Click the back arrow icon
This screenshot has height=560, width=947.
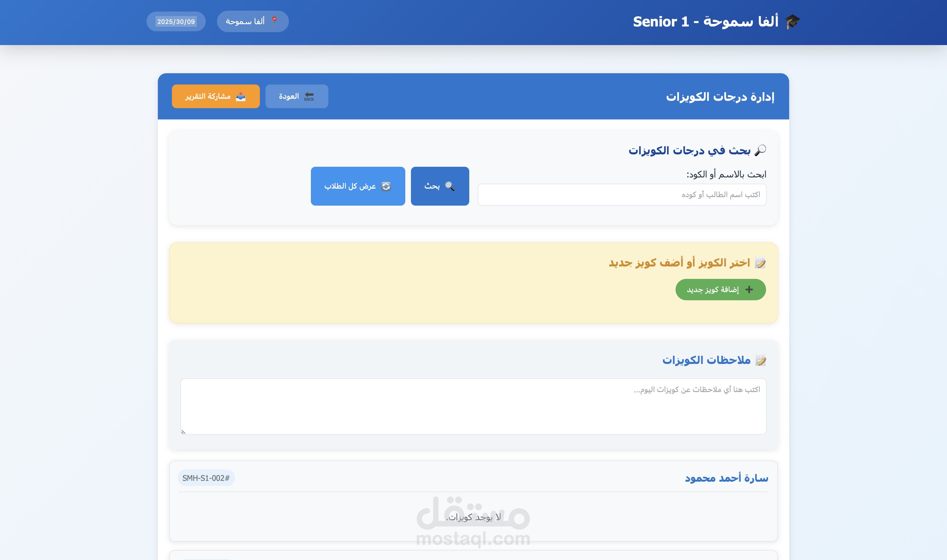click(309, 96)
